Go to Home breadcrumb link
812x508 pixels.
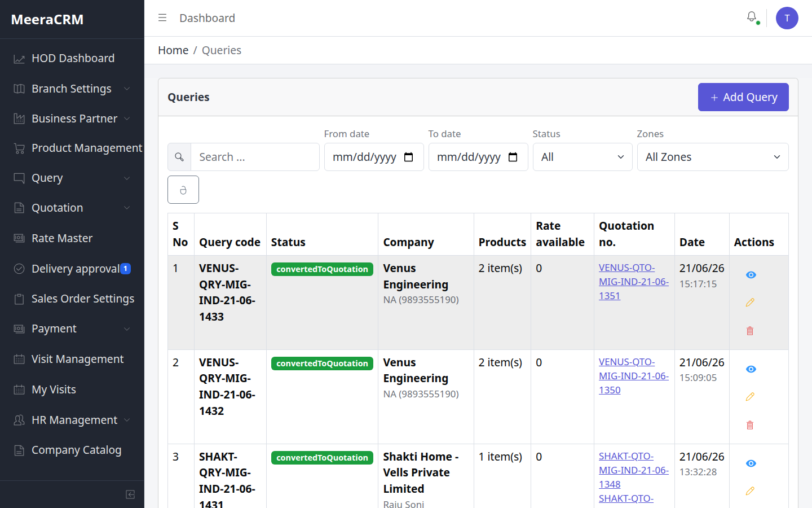click(x=173, y=50)
